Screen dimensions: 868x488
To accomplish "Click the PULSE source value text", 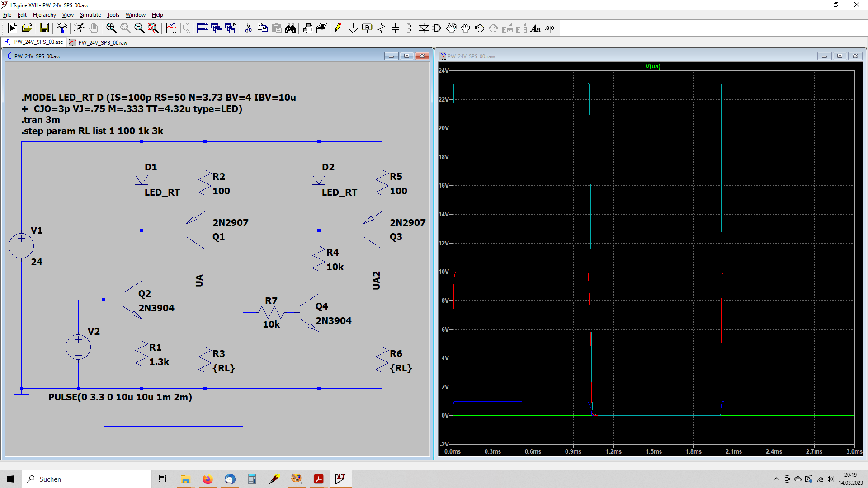I will coord(120,397).
